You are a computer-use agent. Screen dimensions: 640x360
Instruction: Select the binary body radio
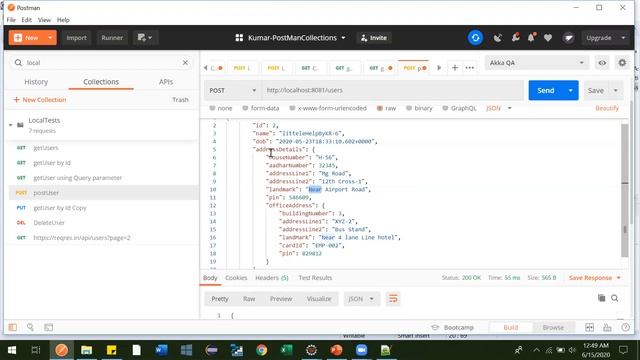pos(409,108)
